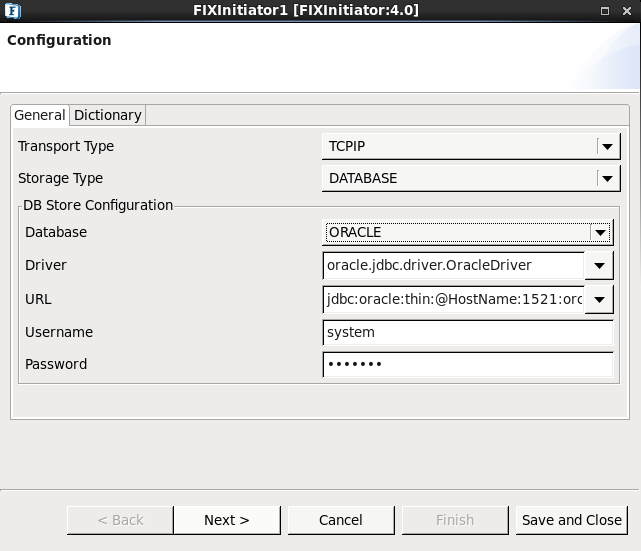Screen dimensions: 641x551
Task: Click the Save and Close button
Action: click(572, 520)
